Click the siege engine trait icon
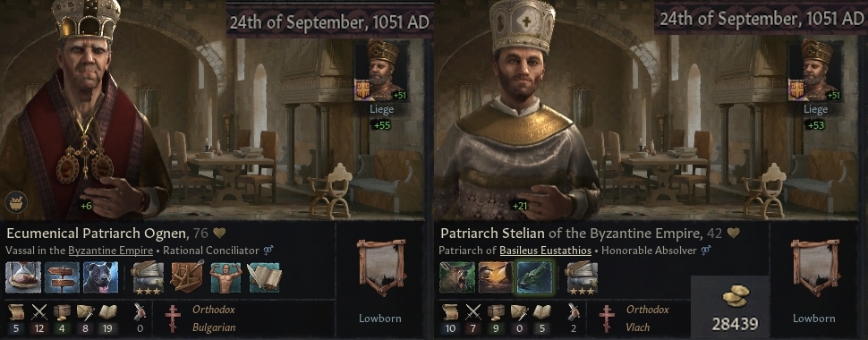The height and width of the screenshot is (340, 868). 186,277
